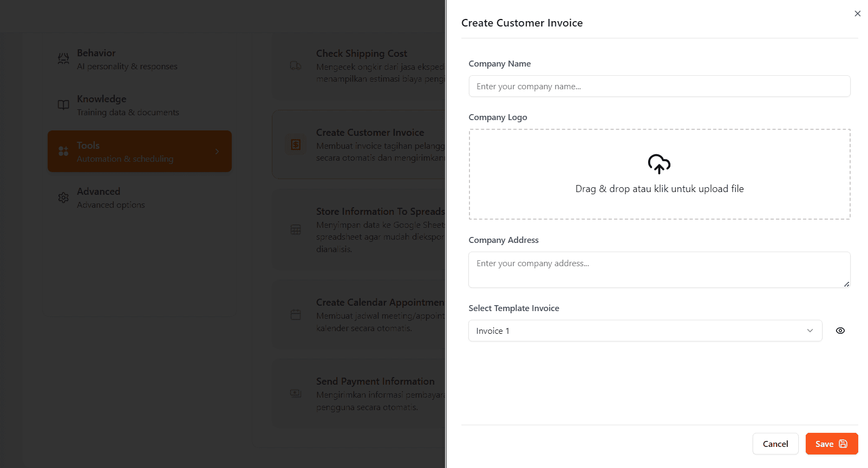The width and height of the screenshot is (868, 468).
Task: Open the Select Template Invoice dropdown
Action: click(x=644, y=331)
